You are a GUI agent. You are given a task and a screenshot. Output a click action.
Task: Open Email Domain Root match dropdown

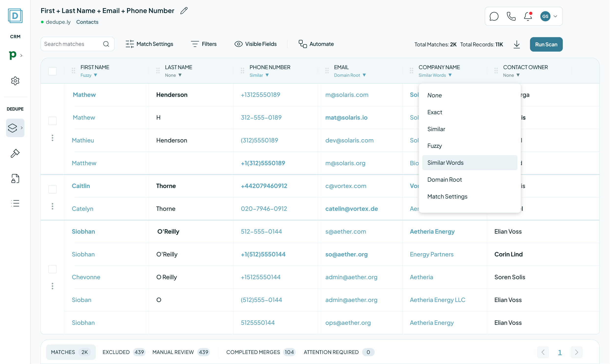pyautogui.click(x=350, y=75)
